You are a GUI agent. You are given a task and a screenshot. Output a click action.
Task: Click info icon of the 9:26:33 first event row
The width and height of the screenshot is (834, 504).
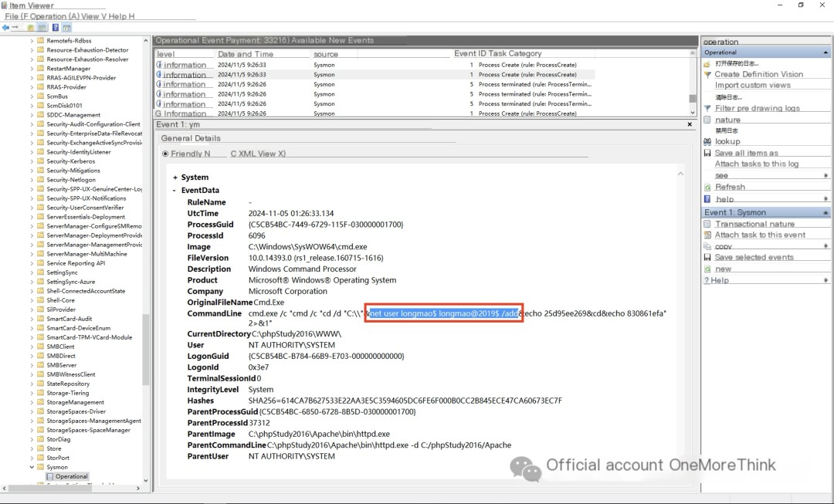tap(159, 64)
